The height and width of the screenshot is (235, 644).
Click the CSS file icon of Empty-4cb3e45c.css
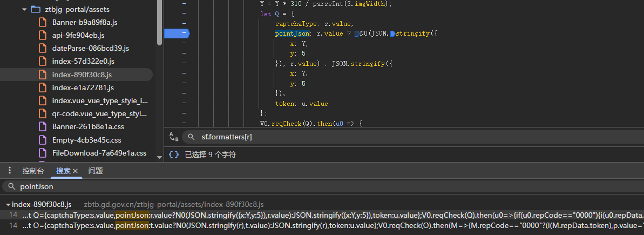point(43,140)
